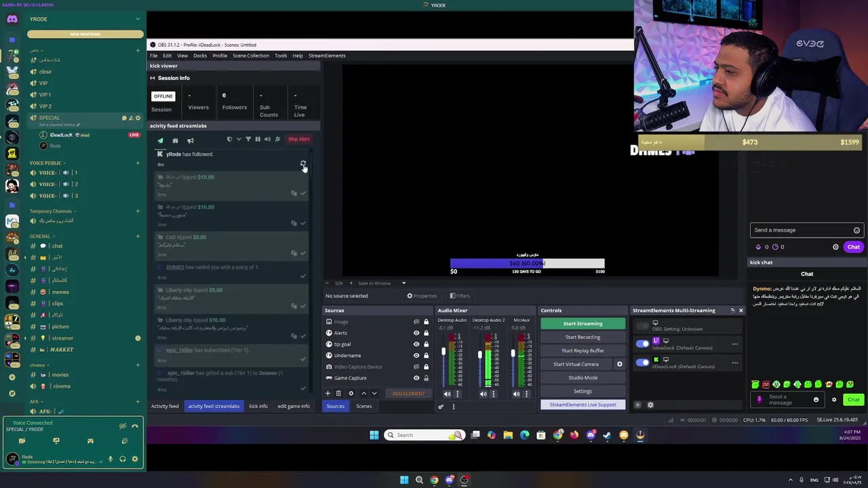Expand shield dropdown chevron in activity feed
Viewport: 868px width, 488px height.
point(238,139)
